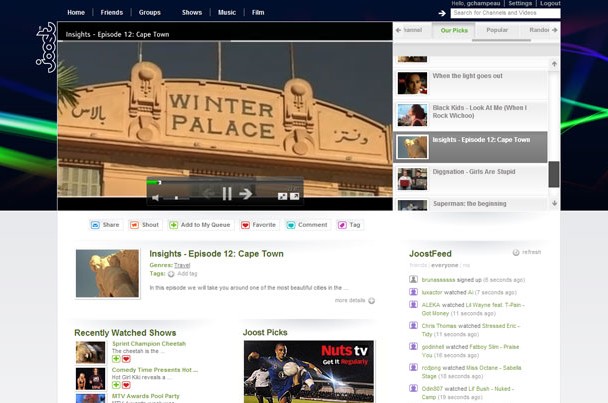608x403 pixels.
Task: Click the Travel genre link
Action: pyautogui.click(x=182, y=265)
